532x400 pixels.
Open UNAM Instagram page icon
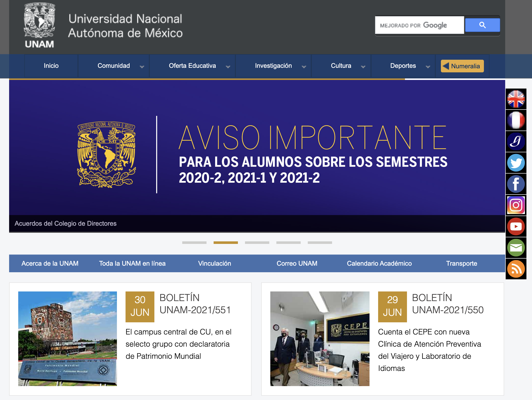(516, 205)
